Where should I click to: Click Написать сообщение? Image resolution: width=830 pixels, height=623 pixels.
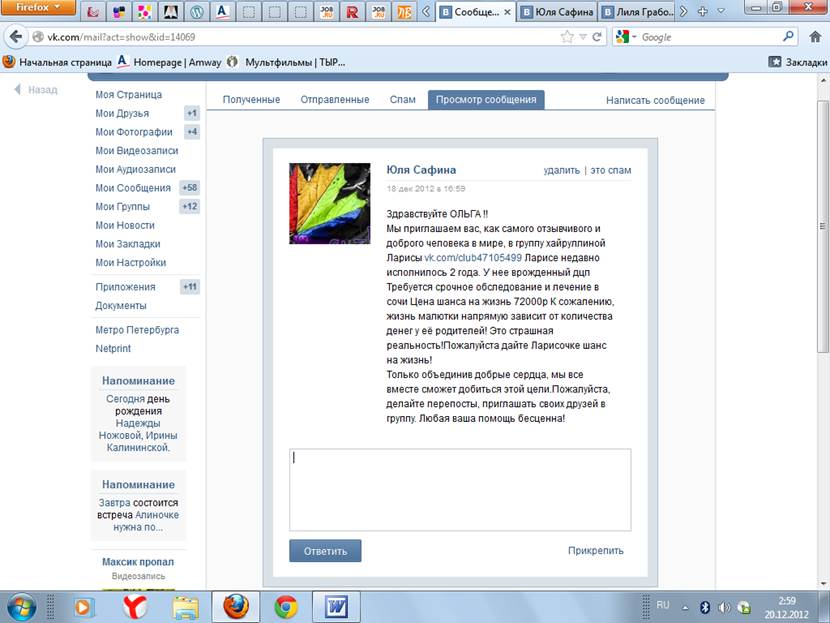pos(655,100)
